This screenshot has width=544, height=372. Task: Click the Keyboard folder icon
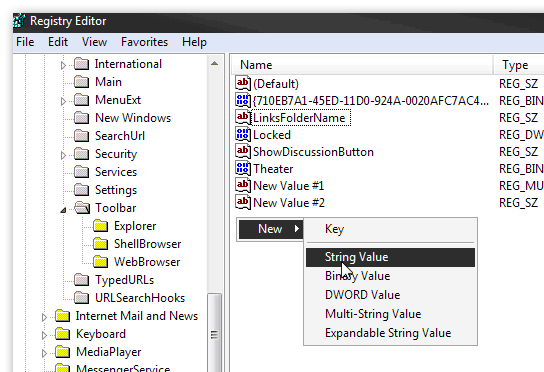click(x=62, y=334)
